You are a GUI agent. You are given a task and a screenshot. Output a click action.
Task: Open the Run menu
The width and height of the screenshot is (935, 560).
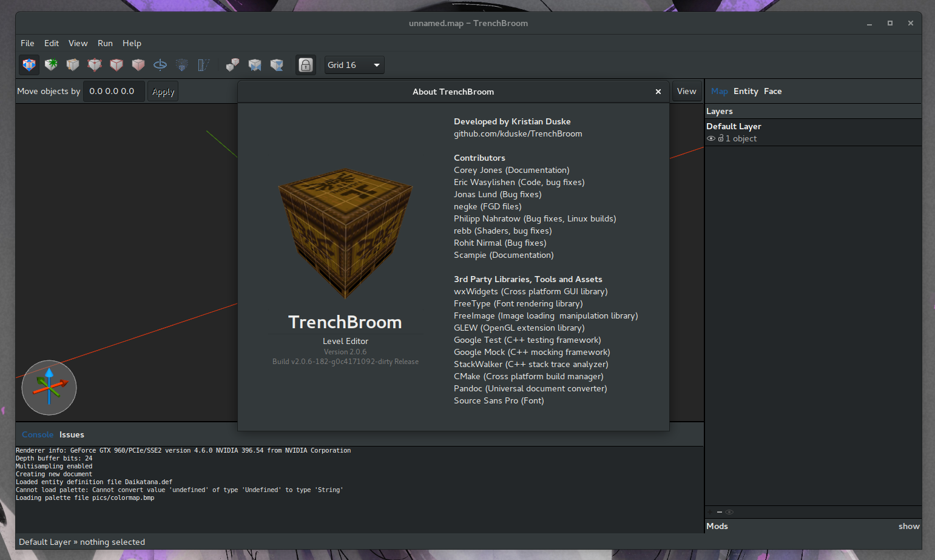105,43
